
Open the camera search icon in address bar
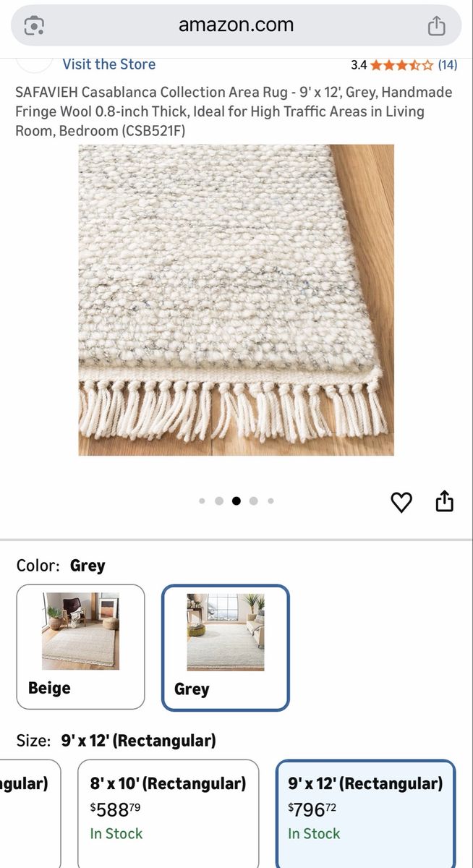(34, 26)
